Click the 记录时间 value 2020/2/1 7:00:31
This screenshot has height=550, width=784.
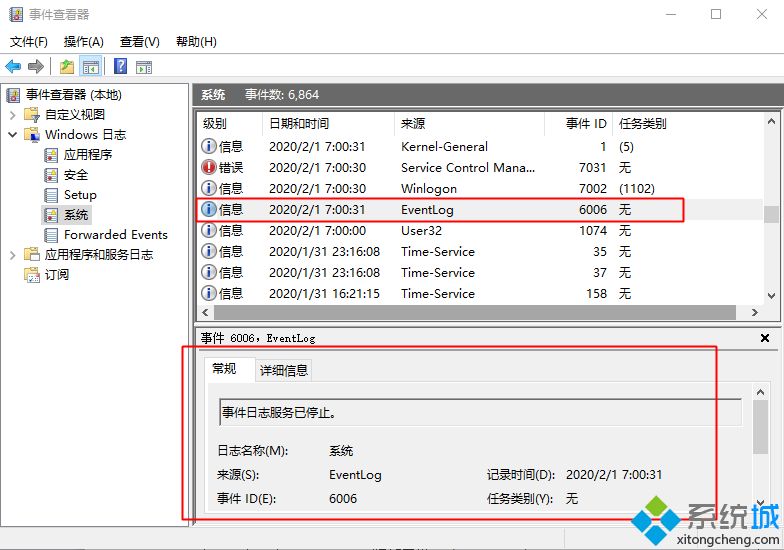(x=614, y=474)
